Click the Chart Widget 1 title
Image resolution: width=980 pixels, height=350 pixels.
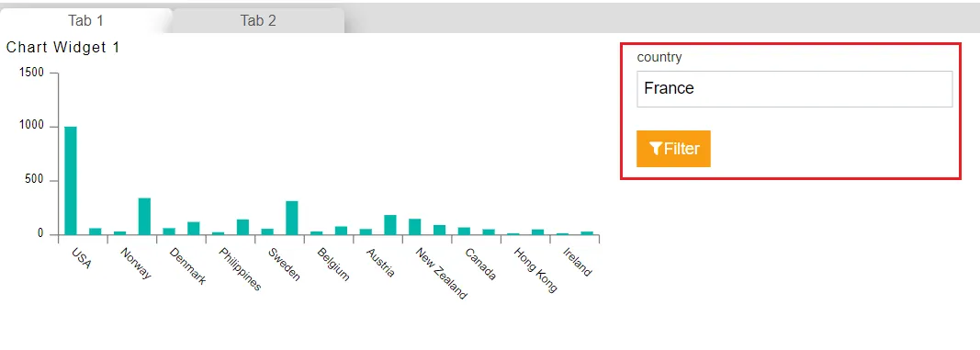pyautogui.click(x=62, y=47)
